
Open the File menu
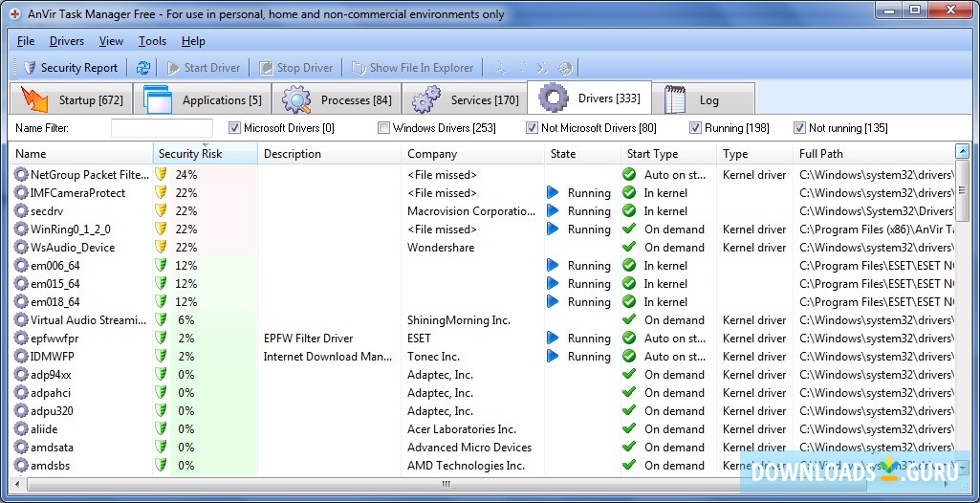tap(26, 41)
